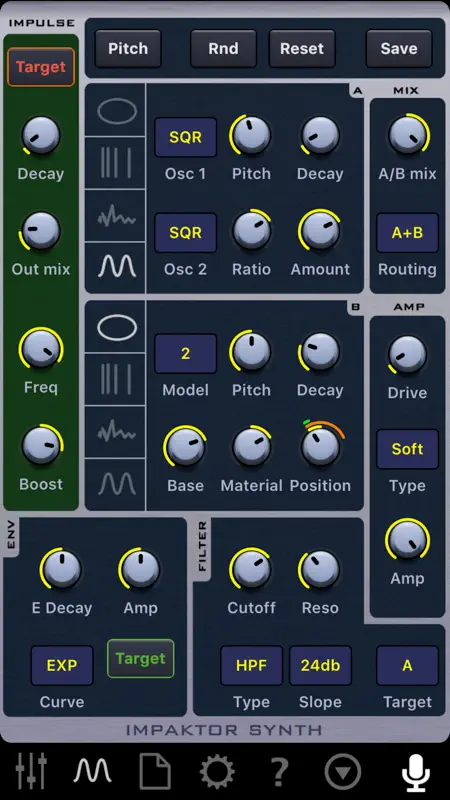
Task: Change the filter Target selector showing A
Action: coord(407,665)
